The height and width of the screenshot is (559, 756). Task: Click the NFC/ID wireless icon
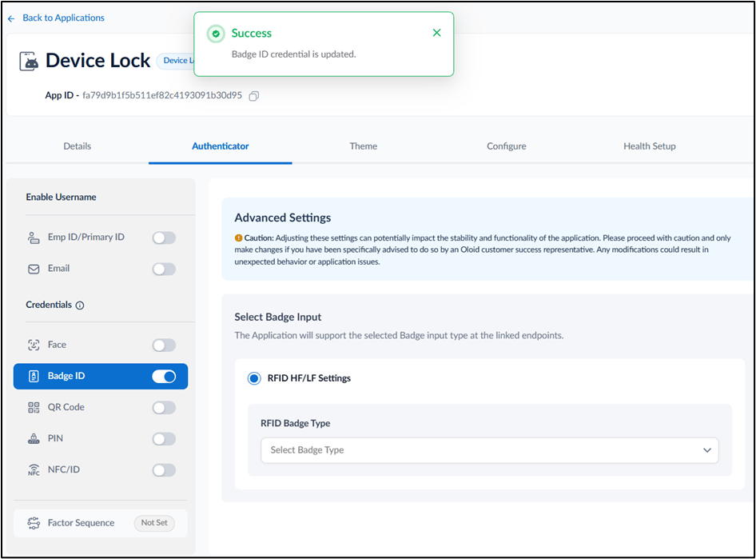click(34, 469)
